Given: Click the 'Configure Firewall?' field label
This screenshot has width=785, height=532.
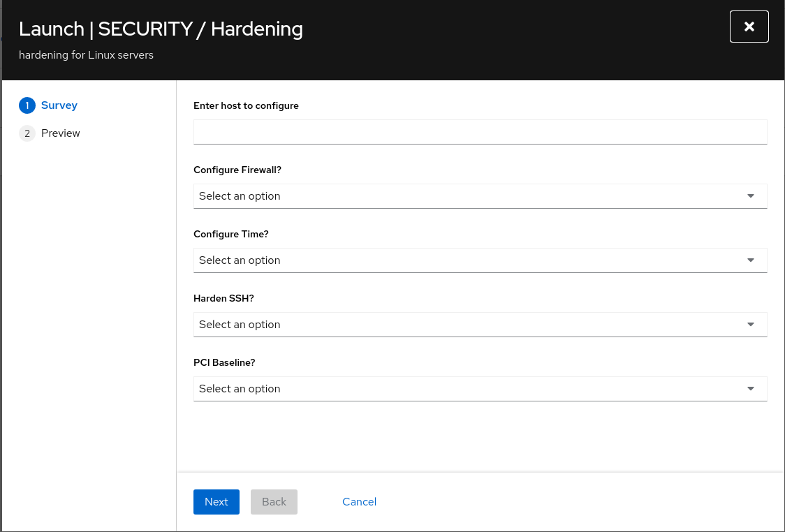Looking at the screenshot, I should (237, 170).
